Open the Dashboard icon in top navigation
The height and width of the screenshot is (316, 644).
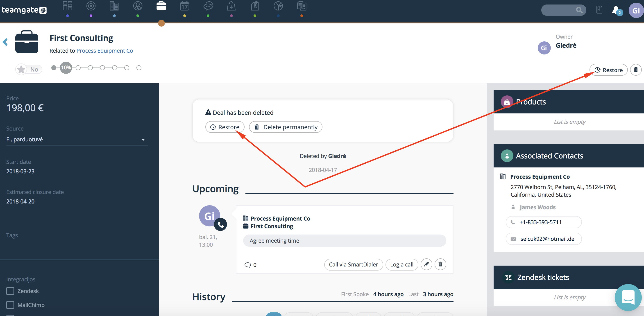tap(68, 6)
